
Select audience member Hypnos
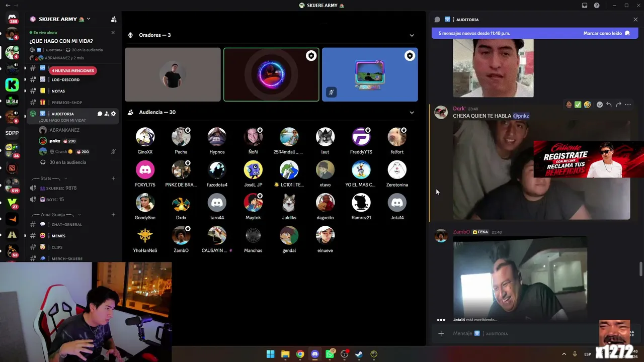[217, 141]
